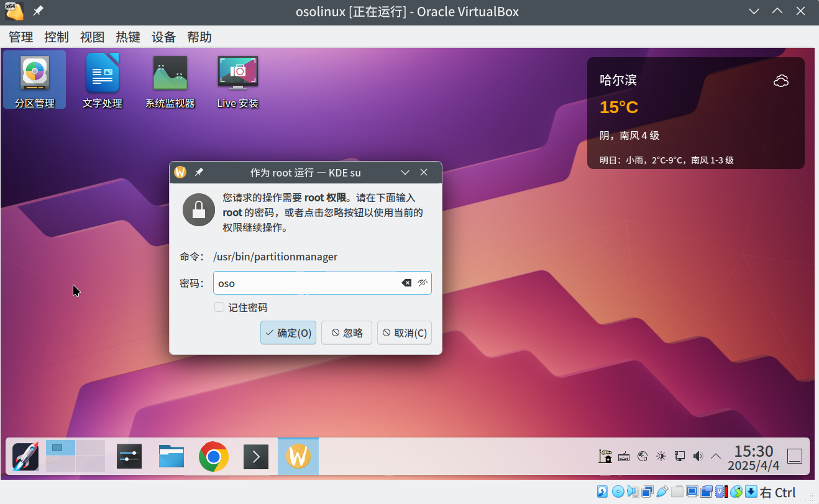The image size is (819, 504).
Task: Click the cloud weather icon for 哈尔滨
Action: tap(780, 80)
